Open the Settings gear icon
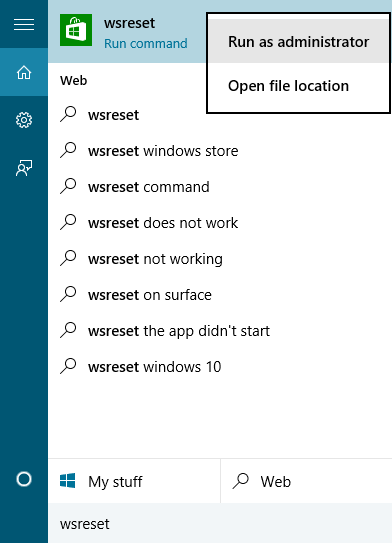This screenshot has width=392, height=543. 24,120
